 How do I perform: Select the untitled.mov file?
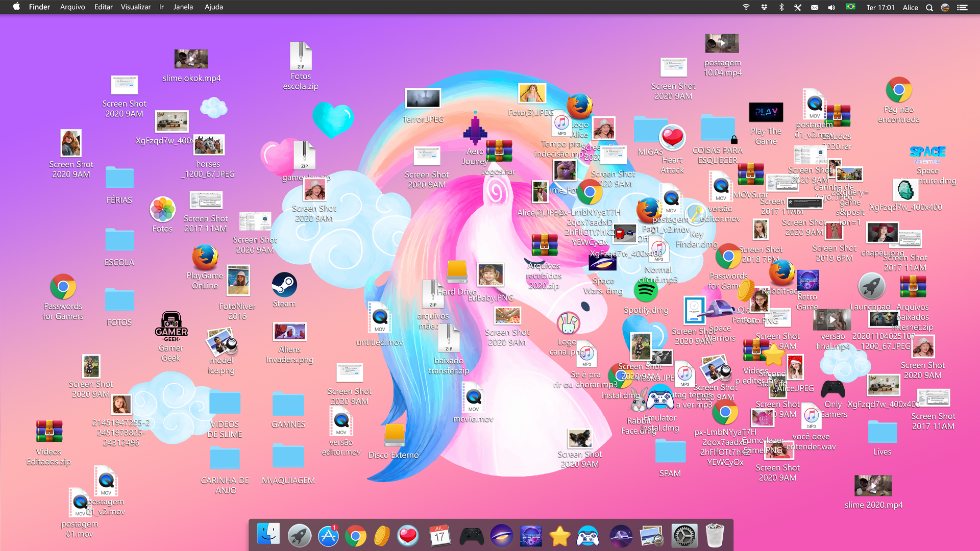tap(380, 317)
